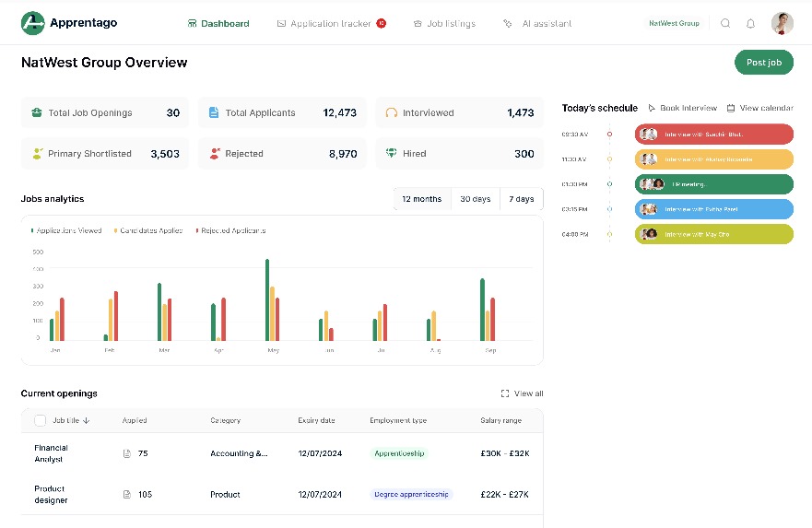
Task: Toggle the select-all checkbox in table header
Action: pyautogui.click(x=40, y=420)
